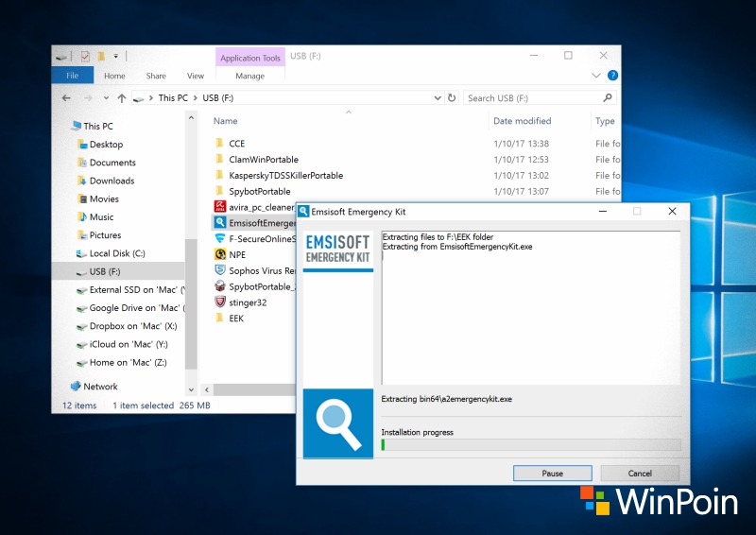Select the avira_pc_cleaner file icon
The image size is (756, 535).
click(x=220, y=206)
